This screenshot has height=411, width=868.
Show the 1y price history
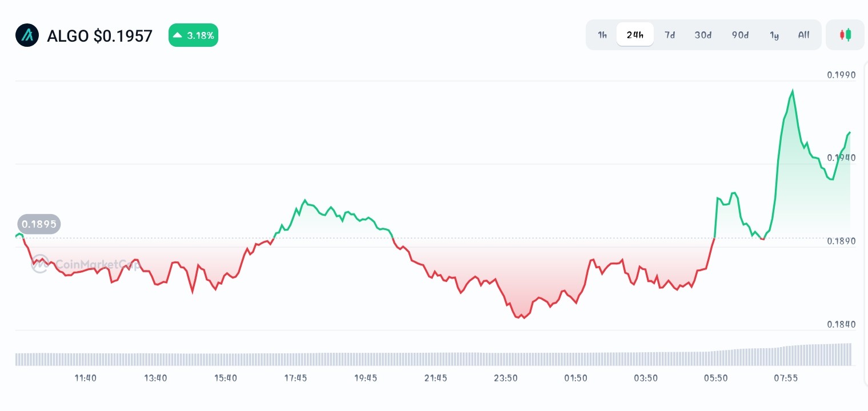point(774,35)
